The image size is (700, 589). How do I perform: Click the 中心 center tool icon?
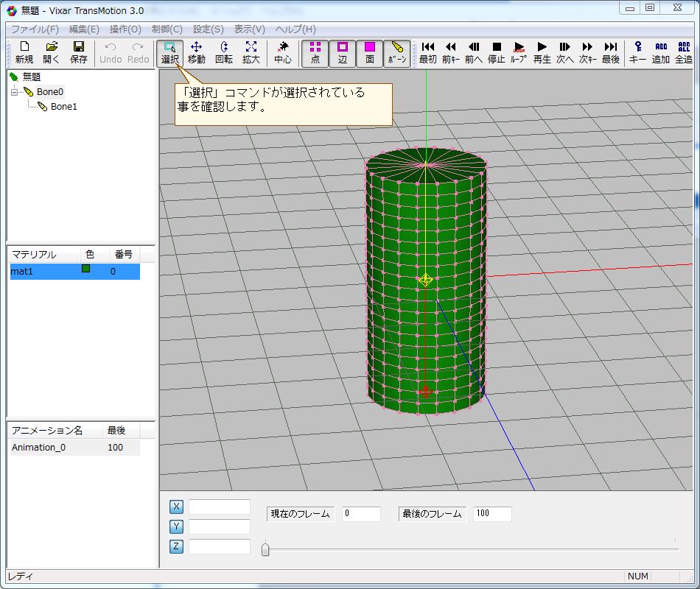pyautogui.click(x=284, y=52)
